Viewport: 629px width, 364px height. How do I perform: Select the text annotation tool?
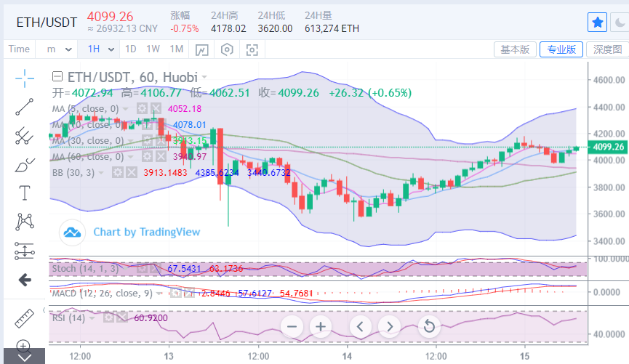coord(25,193)
